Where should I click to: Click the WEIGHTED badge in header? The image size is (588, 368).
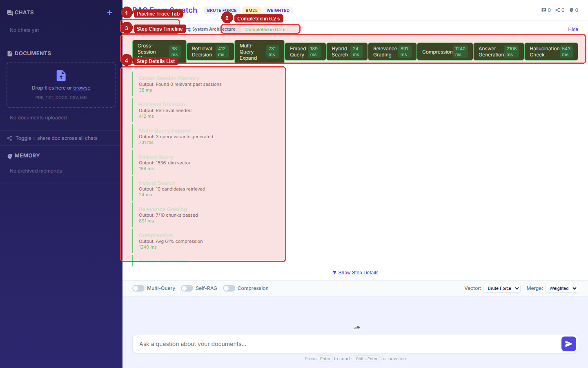(x=278, y=10)
